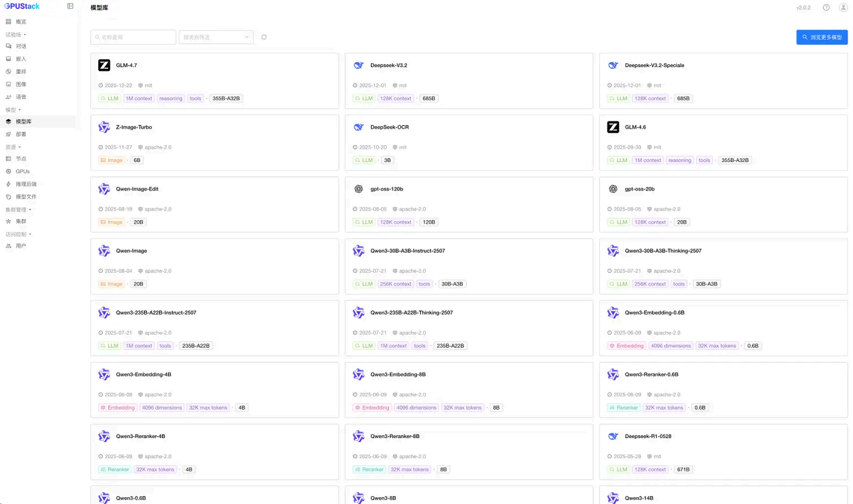Viewport: 853px width, 504px height.
Task: Open the user avatar account icon
Action: [x=843, y=7]
